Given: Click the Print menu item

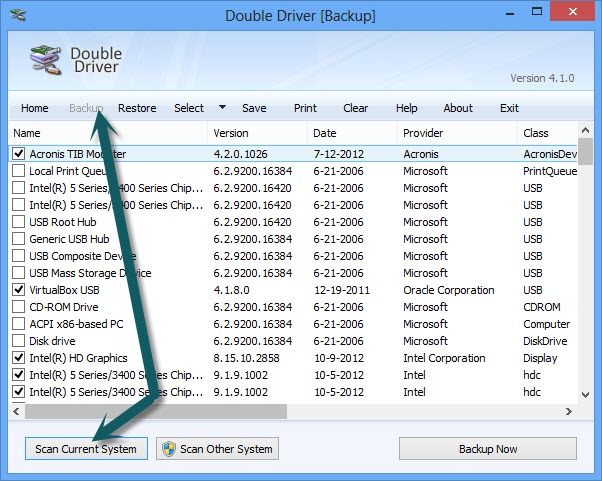Looking at the screenshot, I should coord(305,108).
